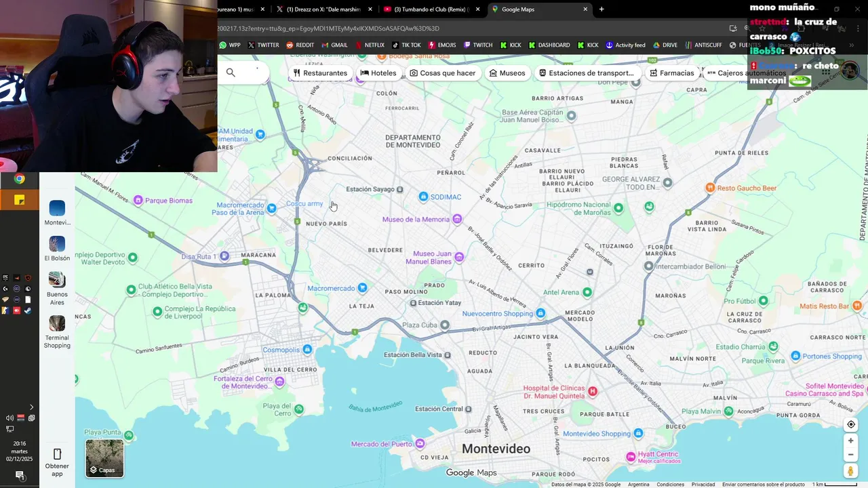Select the Cosas que hacer chip

click(x=443, y=73)
